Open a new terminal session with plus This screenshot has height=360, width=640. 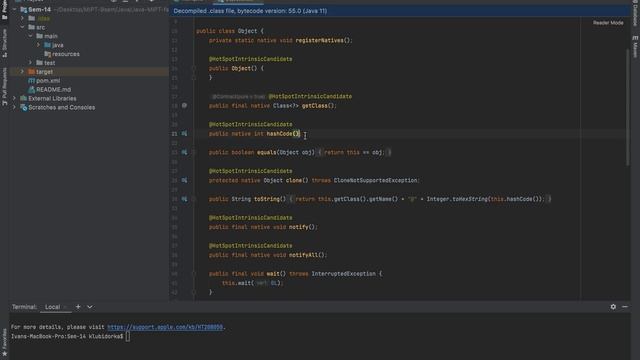click(78, 307)
